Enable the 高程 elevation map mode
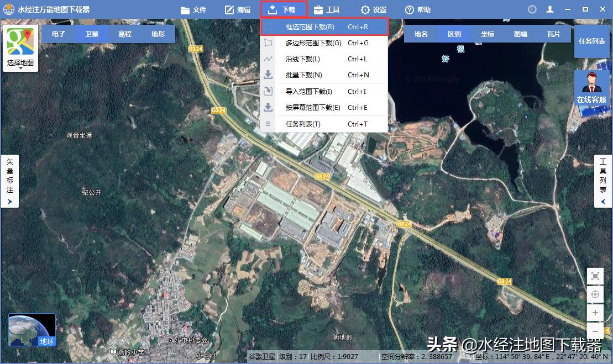 [x=126, y=34]
